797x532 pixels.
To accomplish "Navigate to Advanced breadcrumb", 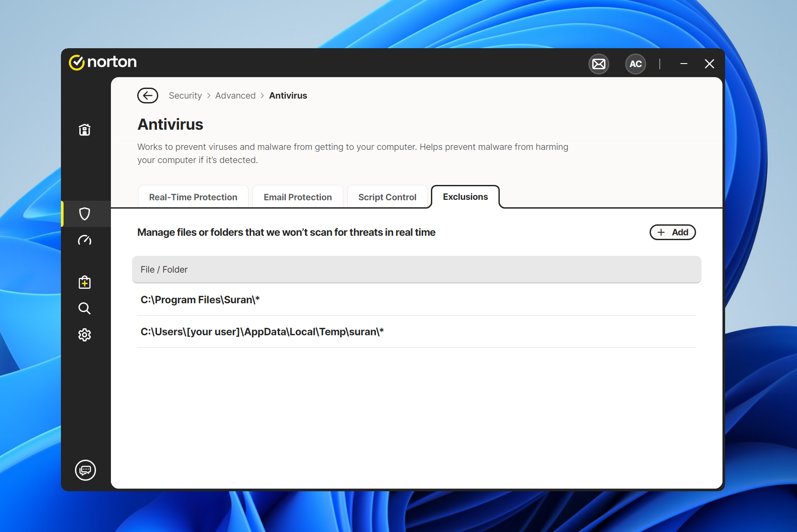I will pyautogui.click(x=235, y=96).
